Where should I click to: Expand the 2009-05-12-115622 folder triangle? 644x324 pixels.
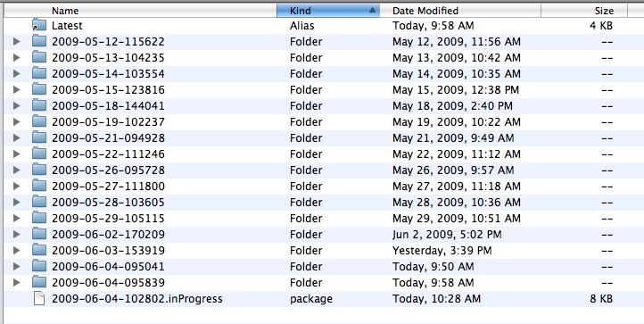click(x=16, y=42)
